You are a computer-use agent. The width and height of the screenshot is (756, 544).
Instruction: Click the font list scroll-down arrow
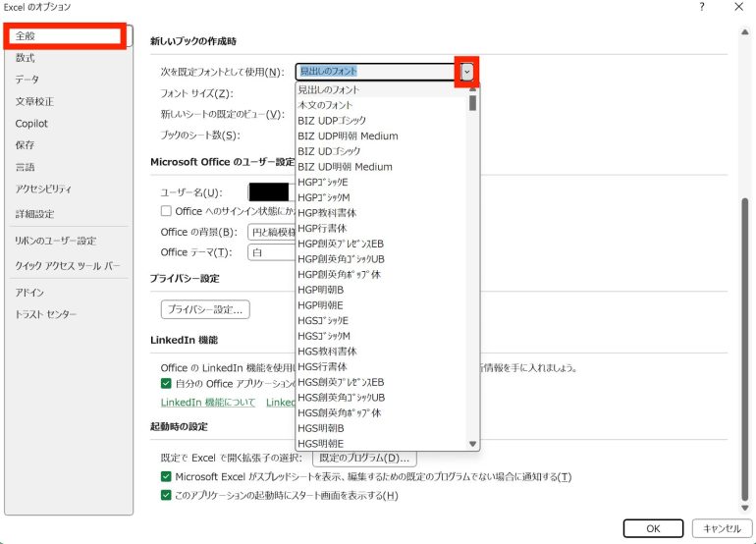click(x=473, y=444)
